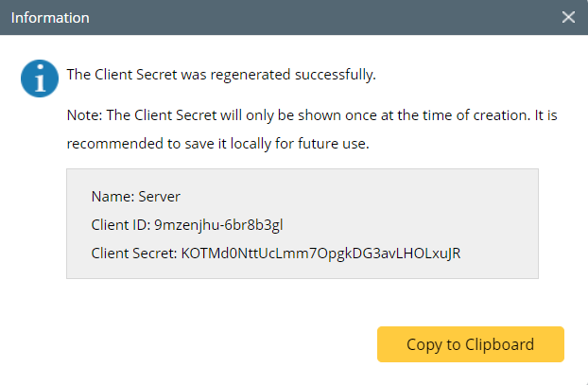Viewport: 588px width, 385px height.
Task: Close the Information dialog with the X
Action: point(568,17)
